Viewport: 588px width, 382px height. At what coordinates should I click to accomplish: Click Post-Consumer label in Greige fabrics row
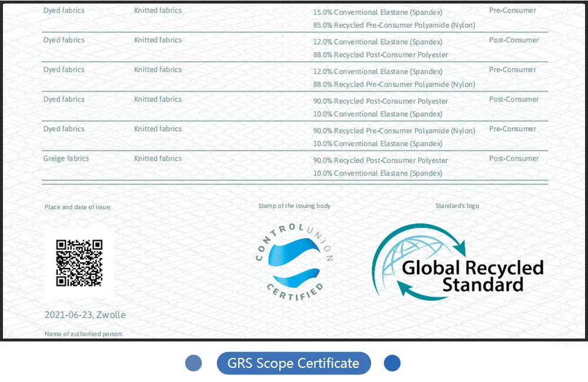click(514, 158)
